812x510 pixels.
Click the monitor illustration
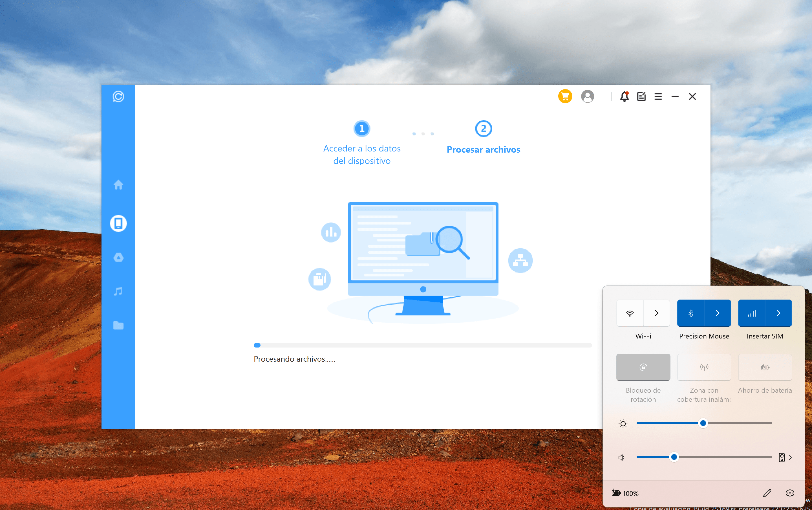423,258
